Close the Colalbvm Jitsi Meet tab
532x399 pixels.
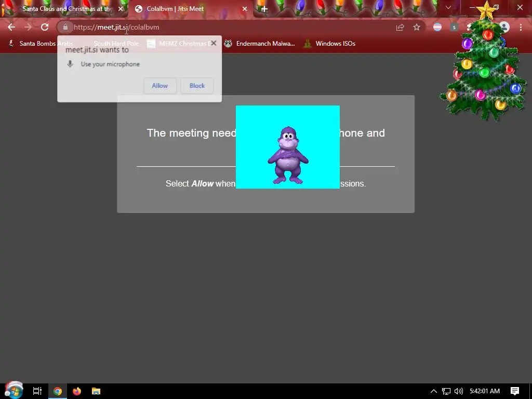245,9
